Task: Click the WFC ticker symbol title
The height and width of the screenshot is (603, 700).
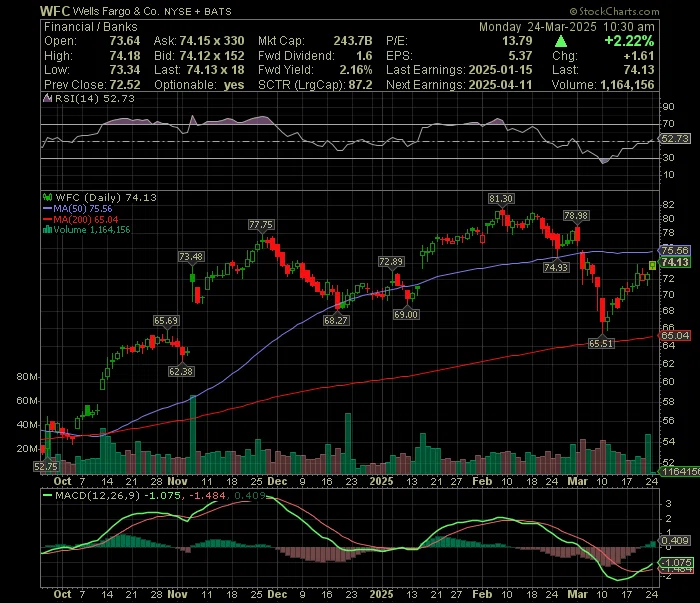Action: 54,11
